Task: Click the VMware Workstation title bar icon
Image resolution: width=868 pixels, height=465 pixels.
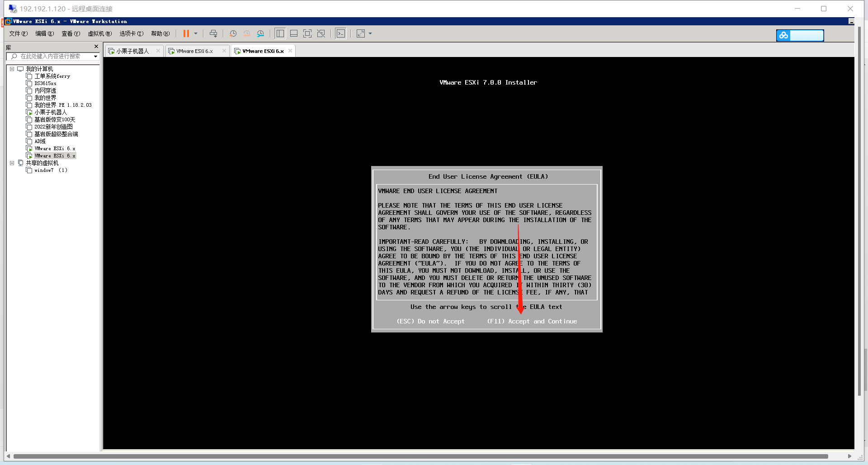Action: 8,21
